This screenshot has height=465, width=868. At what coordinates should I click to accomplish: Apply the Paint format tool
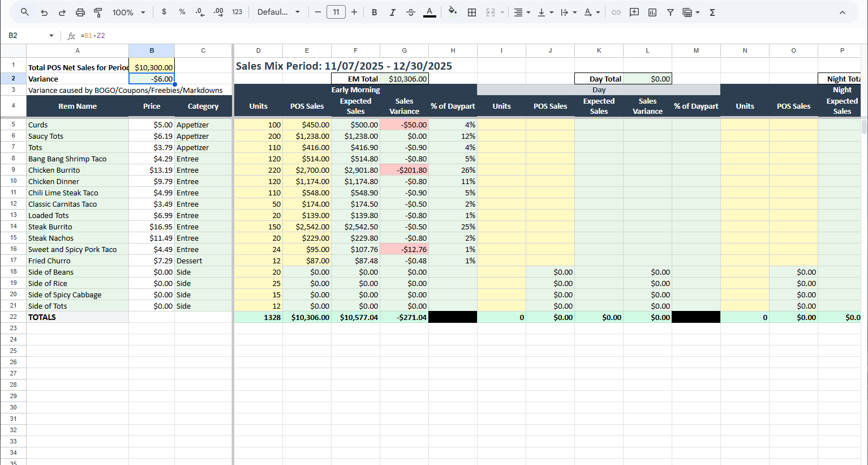(x=97, y=12)
